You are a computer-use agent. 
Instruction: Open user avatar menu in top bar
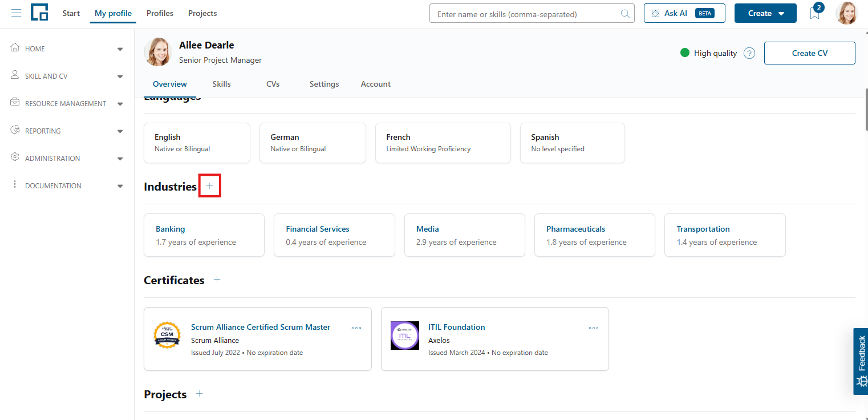pos(846,13)
